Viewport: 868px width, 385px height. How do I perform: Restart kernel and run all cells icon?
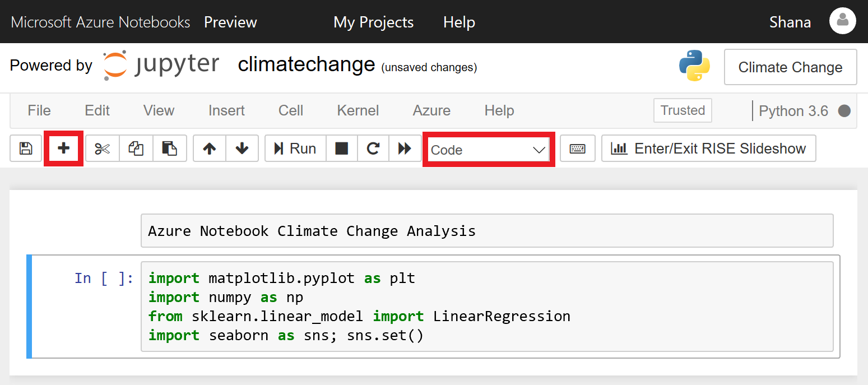pyautogui.click(x=405, y=149)
